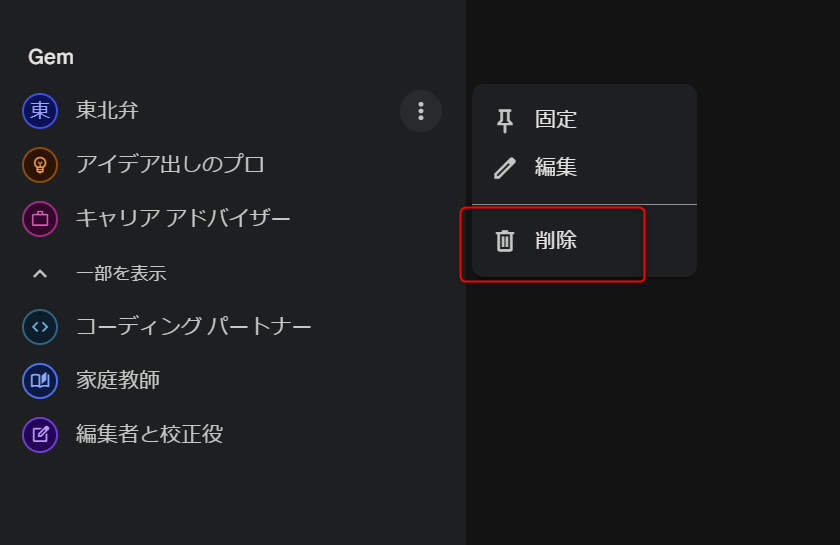This screenshot has width=840, height=545.
Task: Select 削除 from the context menu
Action: (x=584, y=240)
